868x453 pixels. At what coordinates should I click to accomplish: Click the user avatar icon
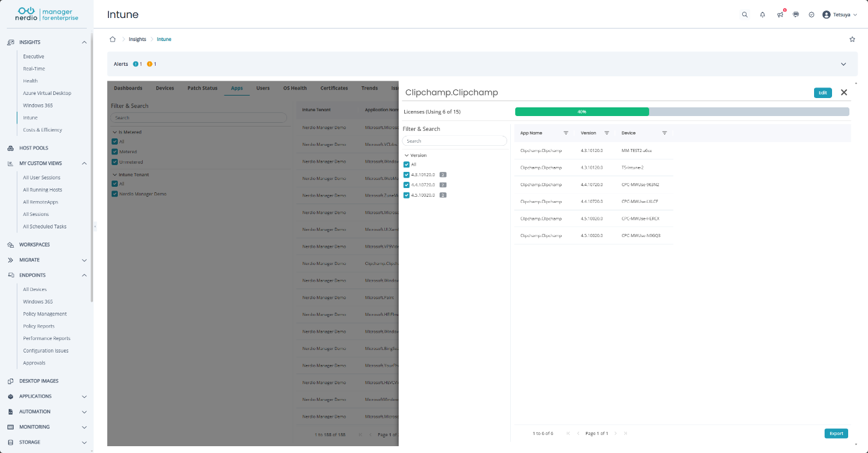pyautogui.click(x=826, y=15)
